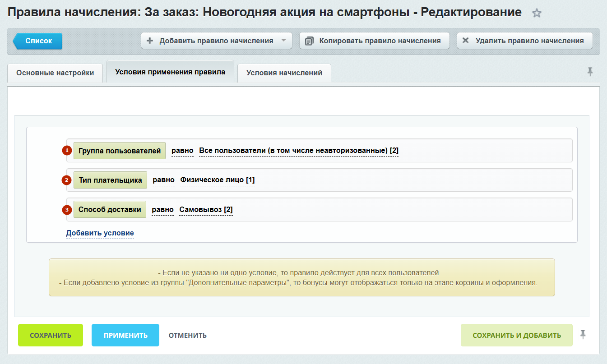Viewport: 607px width, 364px height.
Task: Change the value 'Физическое лицо [1]'
Action: [x=218, y=180]
